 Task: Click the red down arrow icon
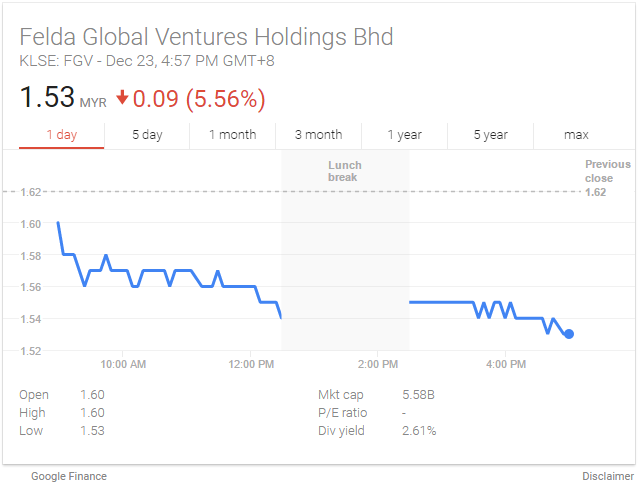tap(122, 98)
